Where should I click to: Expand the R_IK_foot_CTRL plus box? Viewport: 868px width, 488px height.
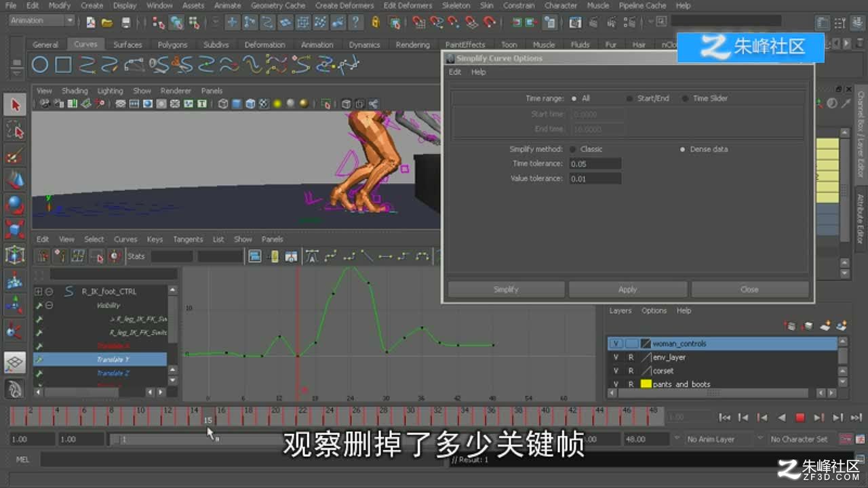[39, 291]
